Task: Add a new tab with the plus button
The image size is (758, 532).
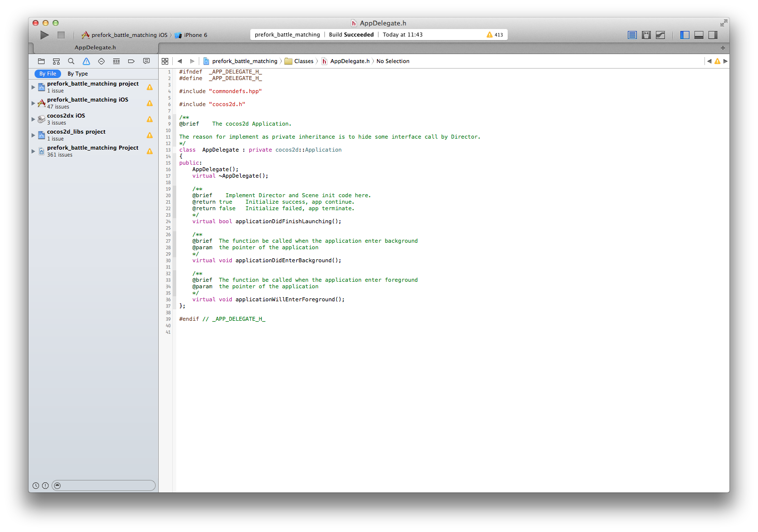Action: point(723,48)
